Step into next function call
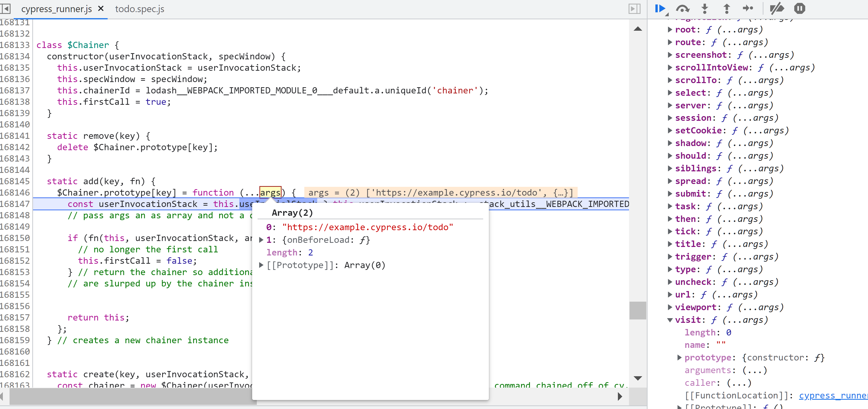 tap(705, 9)
